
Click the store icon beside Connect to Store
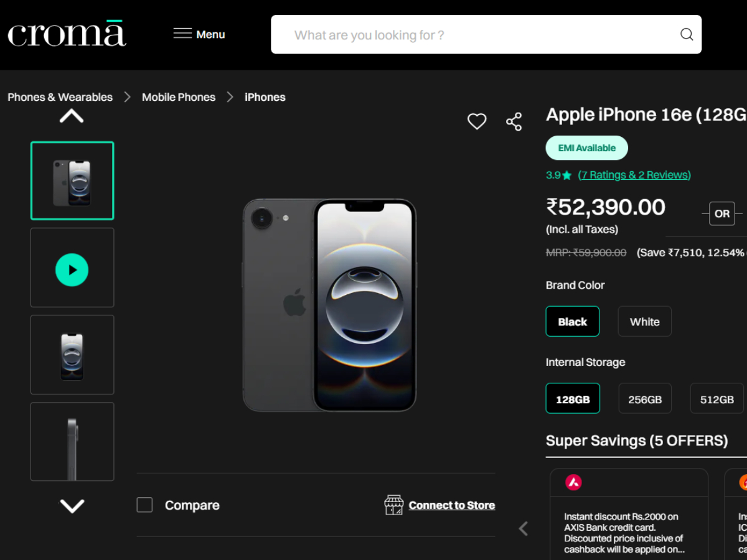click(394, 505)
